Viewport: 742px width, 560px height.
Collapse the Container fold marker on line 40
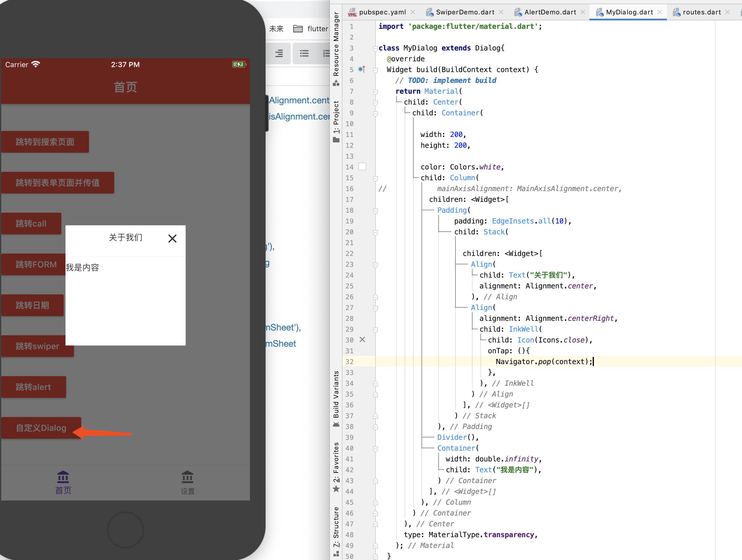[x=376, y=449]
